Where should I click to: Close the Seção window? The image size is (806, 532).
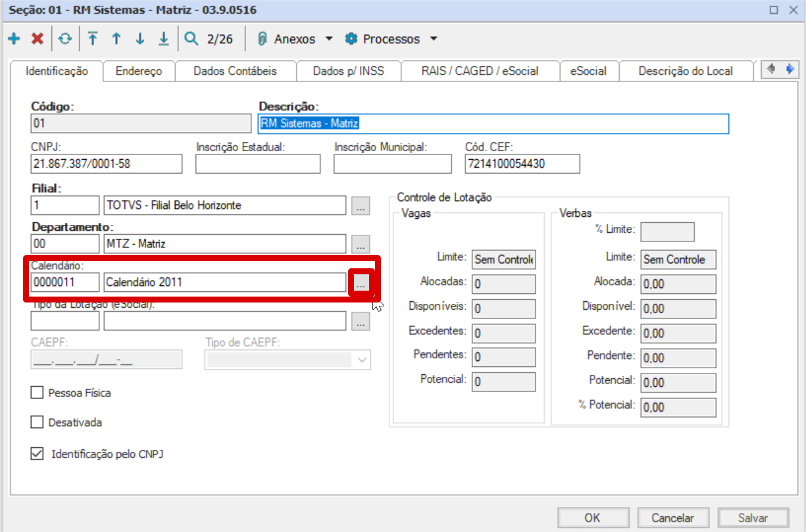(x=793, y=10)
